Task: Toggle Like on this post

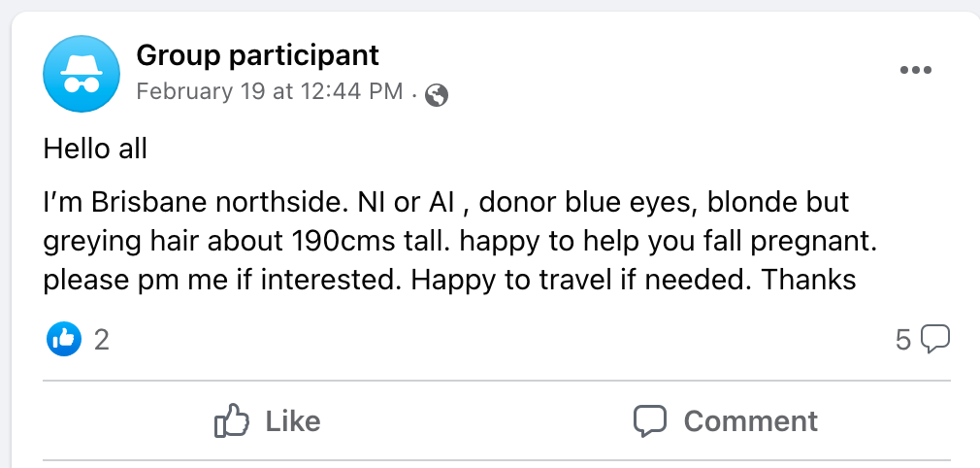Action: 268,420
